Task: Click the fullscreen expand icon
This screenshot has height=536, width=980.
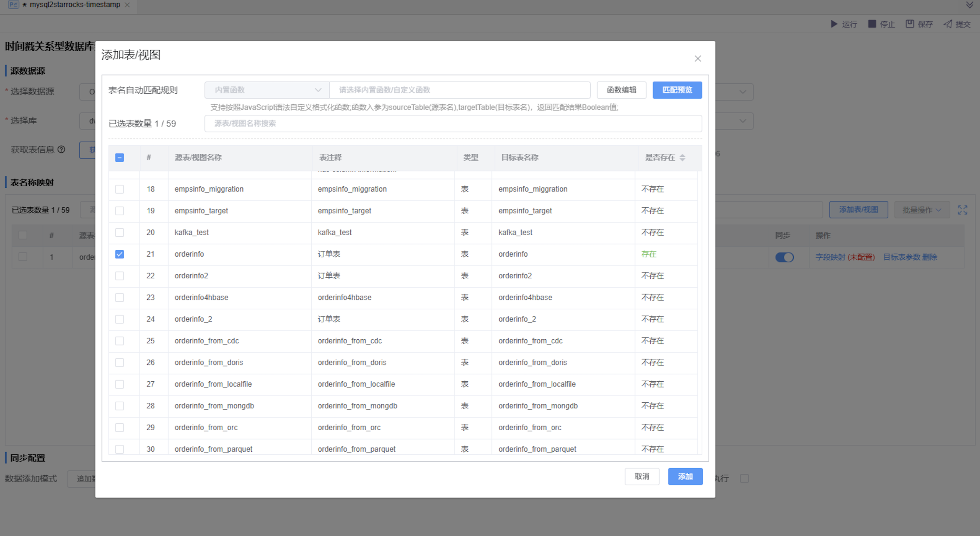Action: [x=962, y=210]
